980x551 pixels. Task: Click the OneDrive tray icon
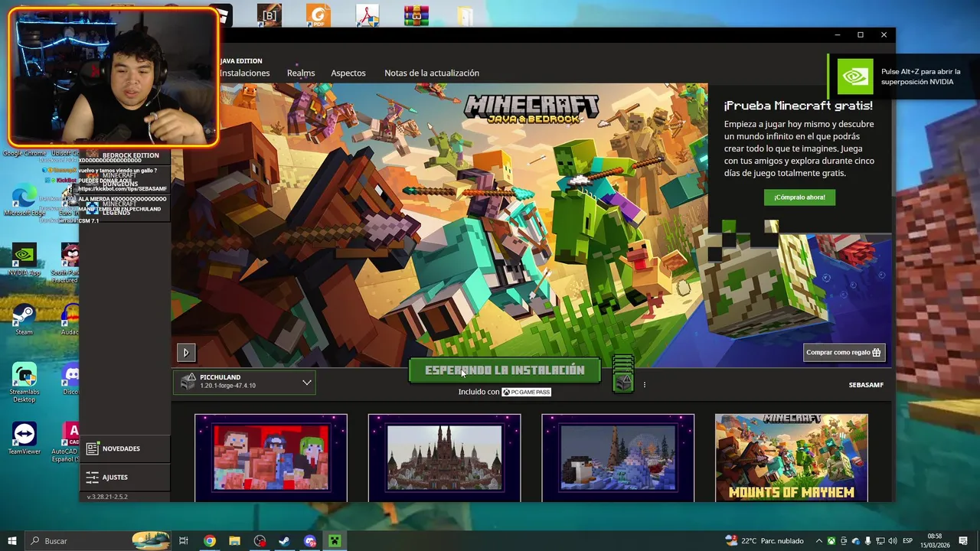coord(856,541)
